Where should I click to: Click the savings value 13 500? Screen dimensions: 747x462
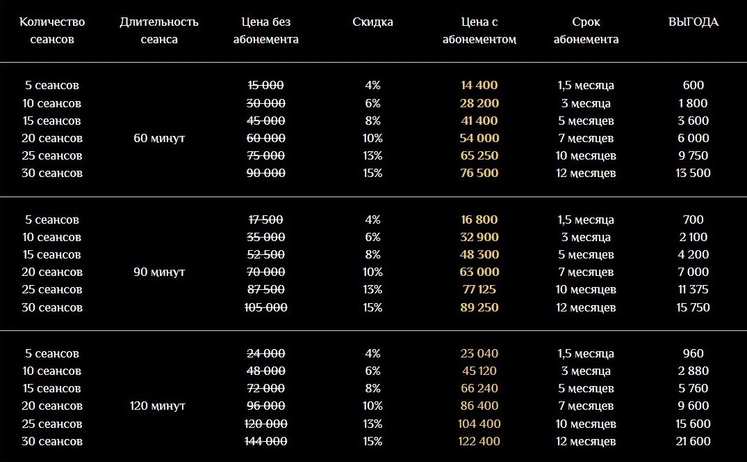pyautogui.click(x=692, y=173)
